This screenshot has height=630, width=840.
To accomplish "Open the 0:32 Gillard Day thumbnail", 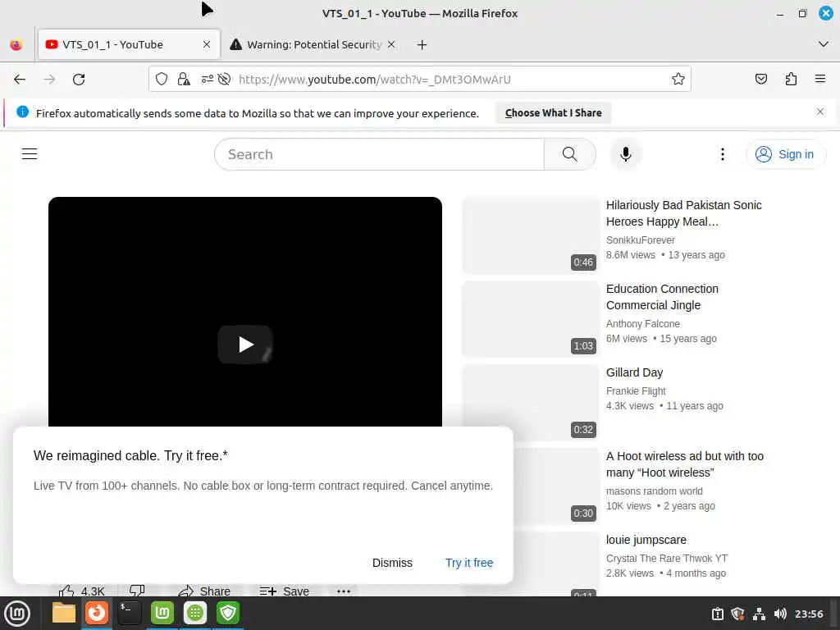I will click(x=531, y=403).
